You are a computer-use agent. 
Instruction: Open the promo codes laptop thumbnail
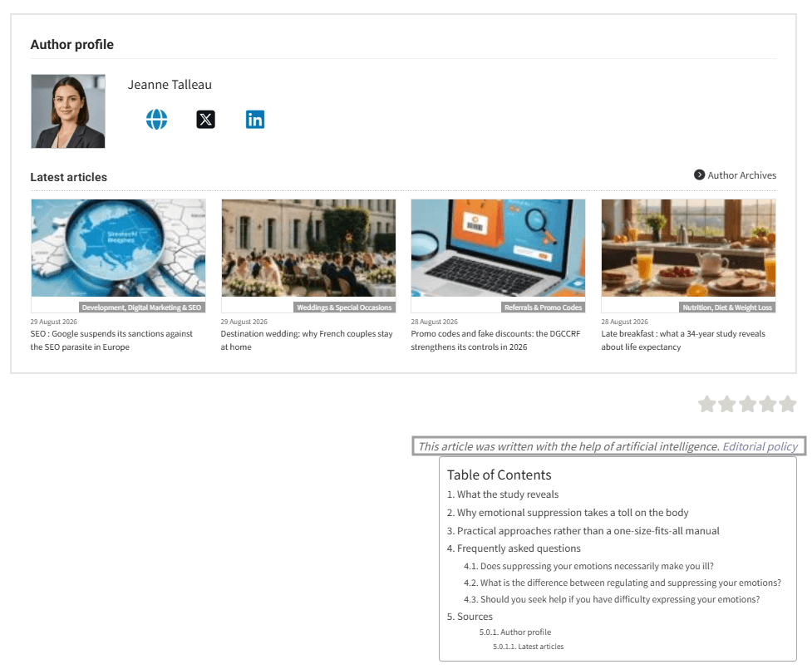point(498,248)
